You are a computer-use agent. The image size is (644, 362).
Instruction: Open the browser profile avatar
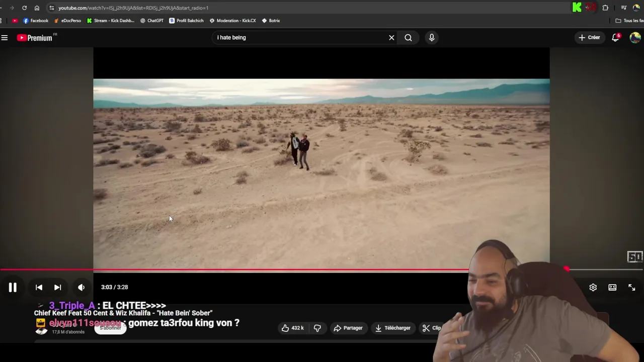[x=636, y=8]
